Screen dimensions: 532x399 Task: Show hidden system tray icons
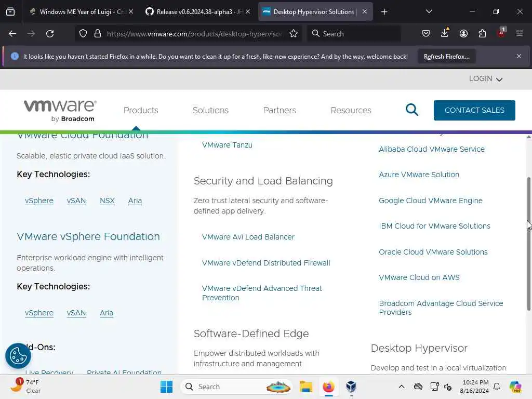(402, 387)
